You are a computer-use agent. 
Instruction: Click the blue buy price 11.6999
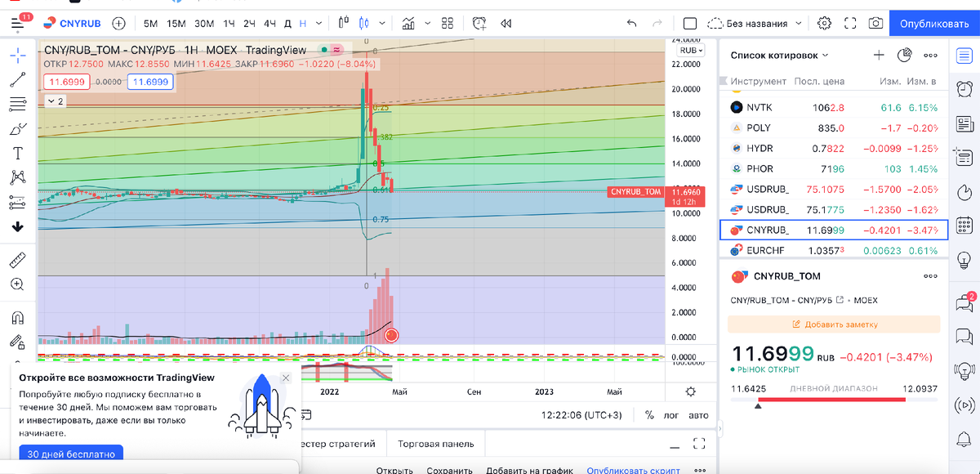pyautogui.click(x=151, y=82)
